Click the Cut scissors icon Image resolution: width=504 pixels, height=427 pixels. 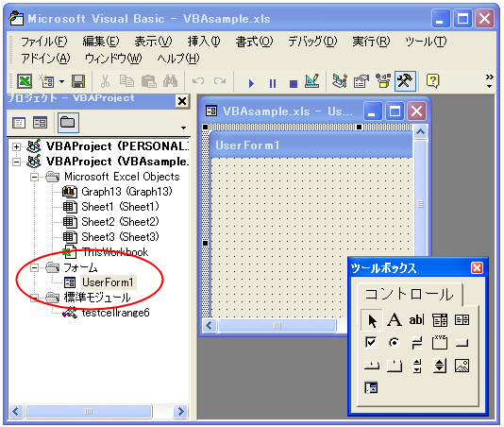(x=105, y=81)
